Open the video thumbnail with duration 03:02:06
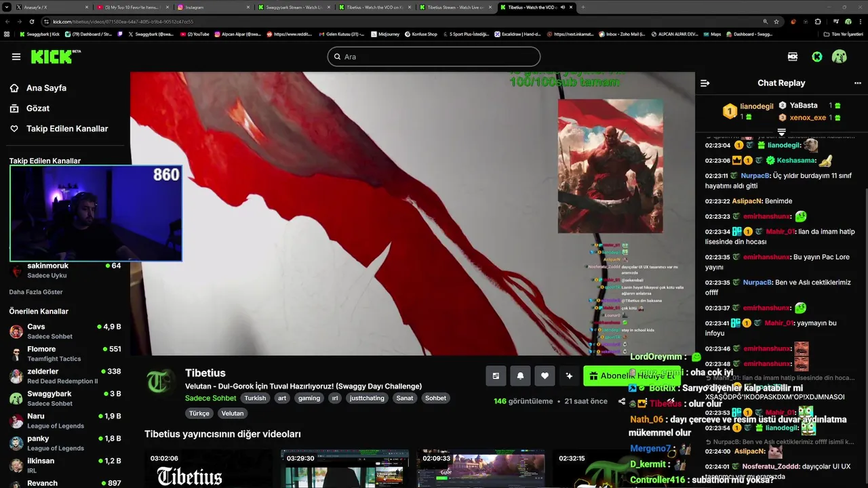 [x=208, y=468]
